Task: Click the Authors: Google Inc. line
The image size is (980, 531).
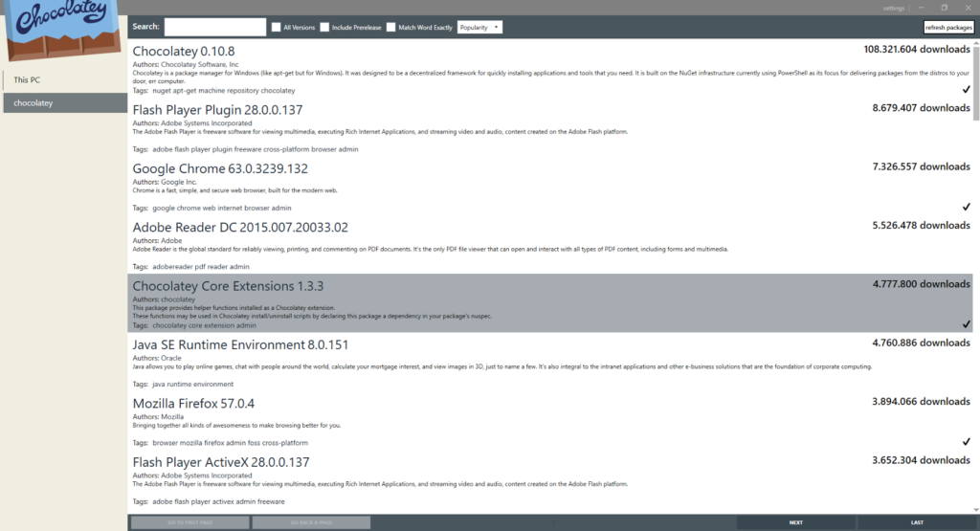Action: [165, 182]
